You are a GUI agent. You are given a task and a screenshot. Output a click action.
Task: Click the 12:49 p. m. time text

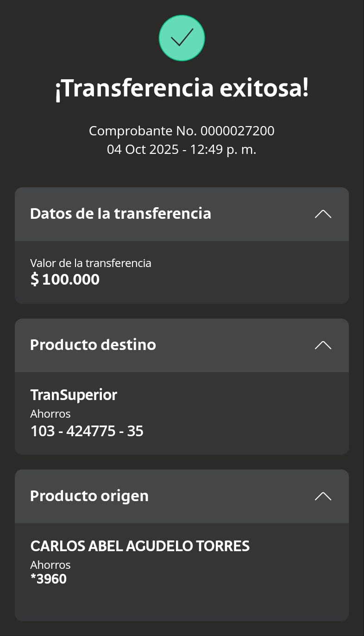point(227,150)
